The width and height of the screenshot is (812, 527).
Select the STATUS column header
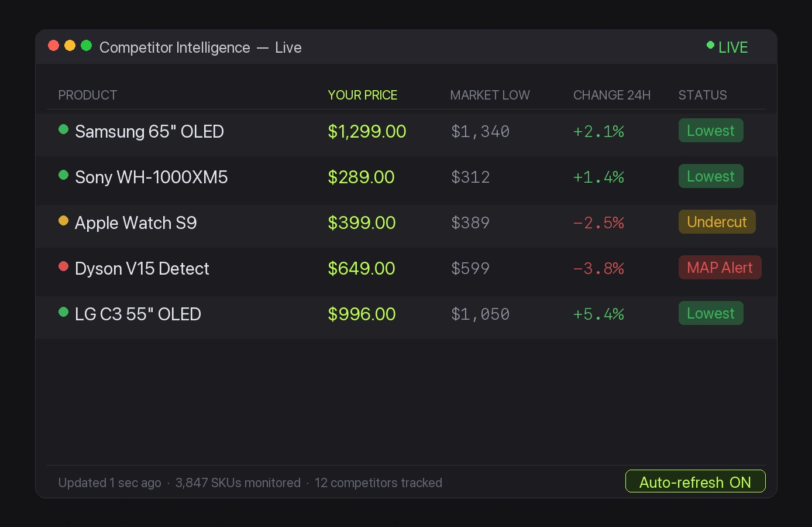[x=703, y=95]
